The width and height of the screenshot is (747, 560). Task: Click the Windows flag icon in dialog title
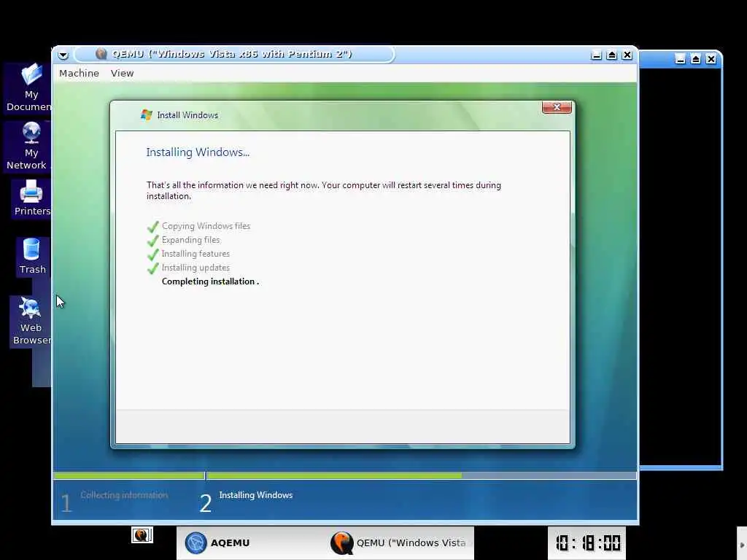146,114
